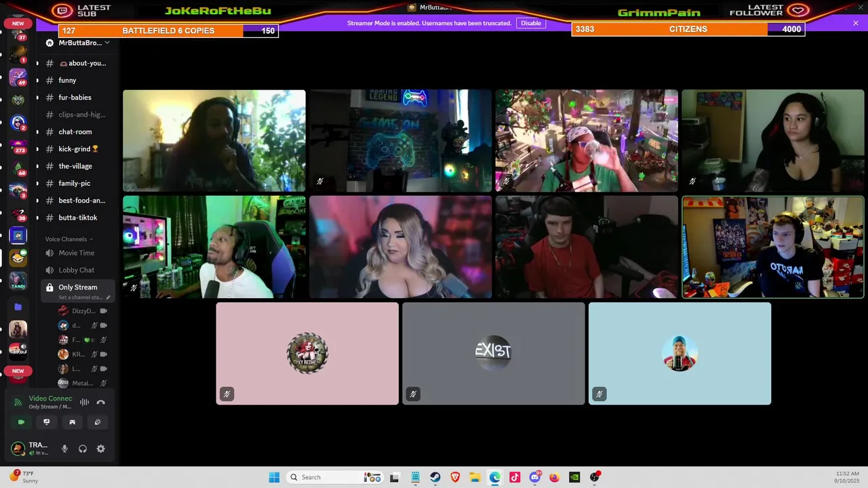This screenshot has height=488, width=868.
Task: Open File Explorer from taskbar
Action: (475, 477)
